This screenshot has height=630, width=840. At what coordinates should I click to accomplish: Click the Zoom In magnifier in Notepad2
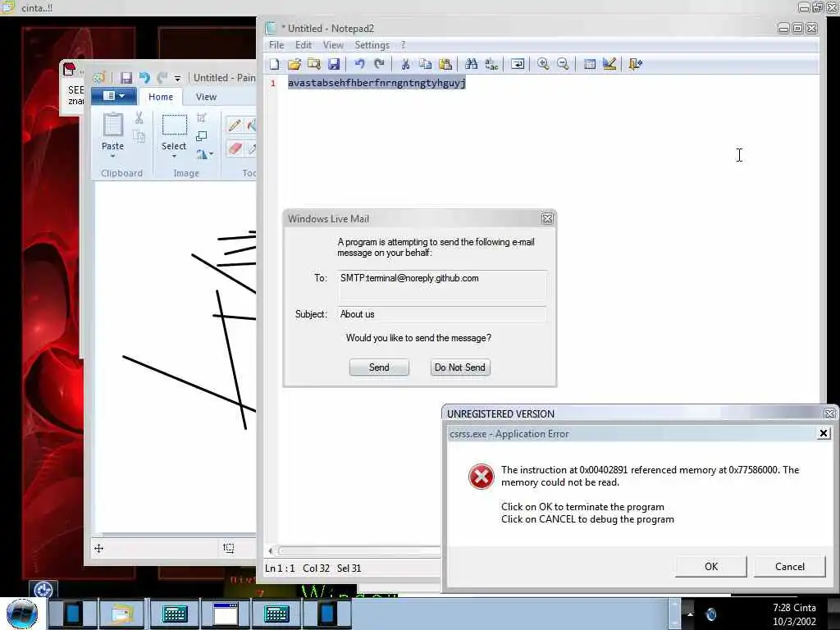(x=543, y=64)
